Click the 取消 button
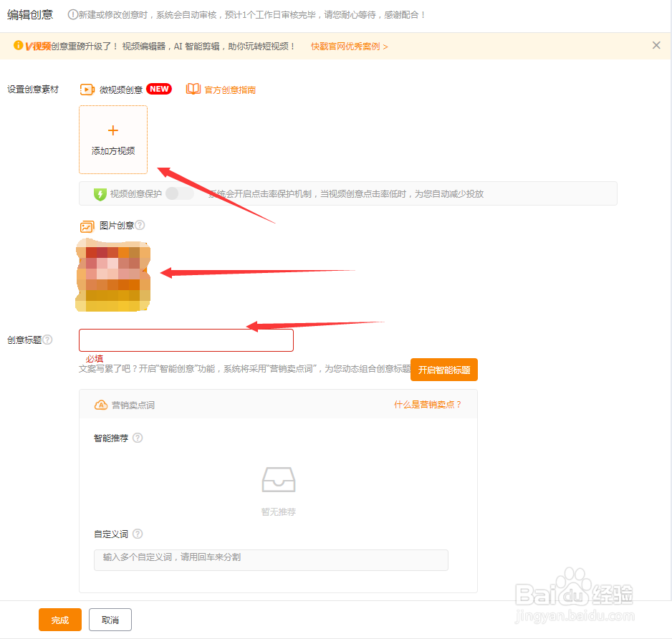 (x=110, y=620)
